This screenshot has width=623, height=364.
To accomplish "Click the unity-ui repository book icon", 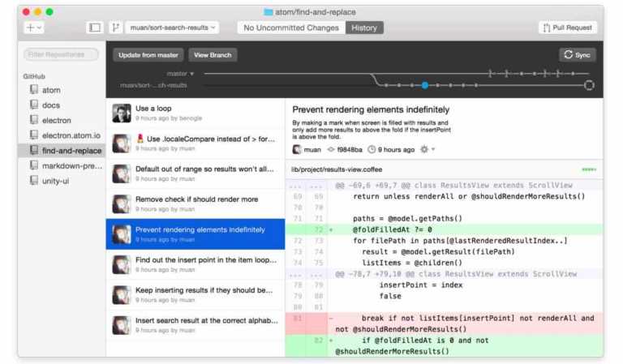I will click(34, 180).
